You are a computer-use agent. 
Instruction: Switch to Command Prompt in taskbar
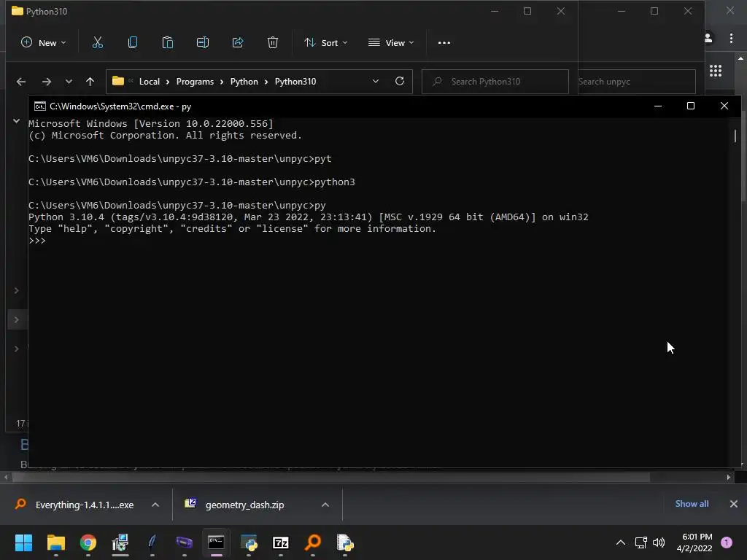click(216, 542)
